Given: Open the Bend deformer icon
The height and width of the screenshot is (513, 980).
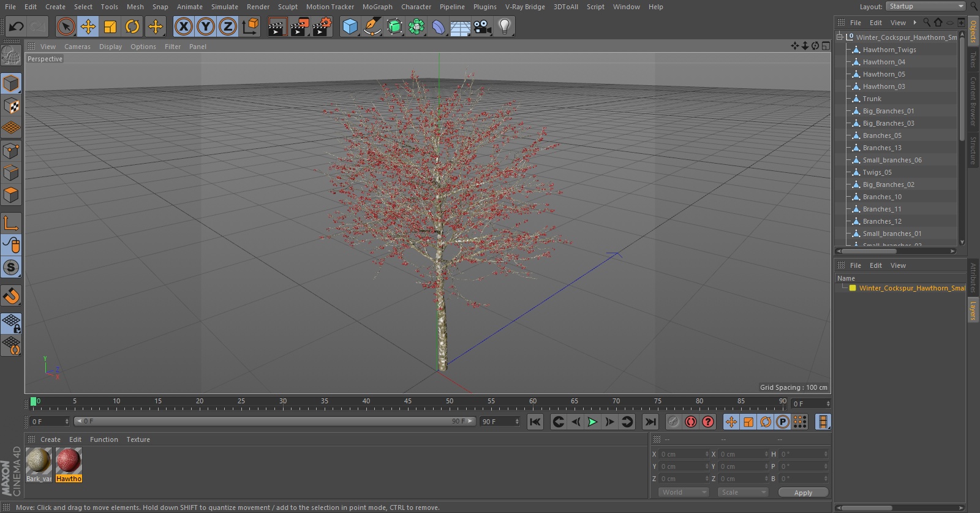Looking at the screenshot, I should click(x=439, y=26).
